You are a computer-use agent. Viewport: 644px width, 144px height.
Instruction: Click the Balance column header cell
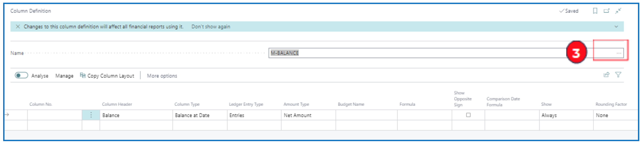coord(136,115)
